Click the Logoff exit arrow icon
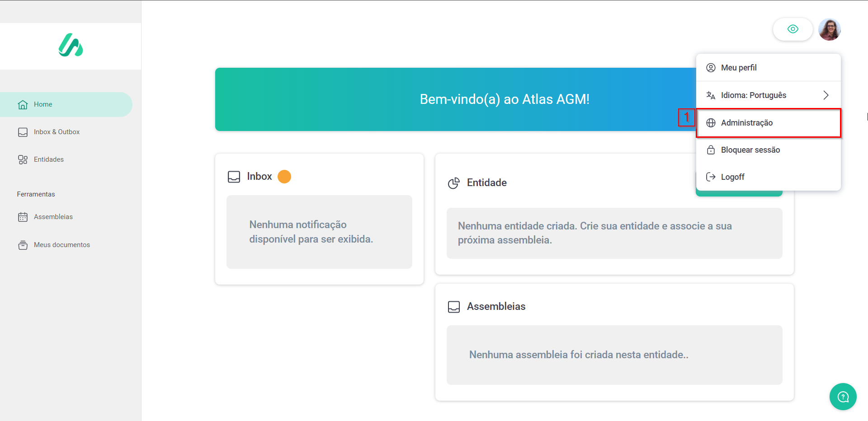This screenshot has height=421, width=868. click(x=711, y=177)
